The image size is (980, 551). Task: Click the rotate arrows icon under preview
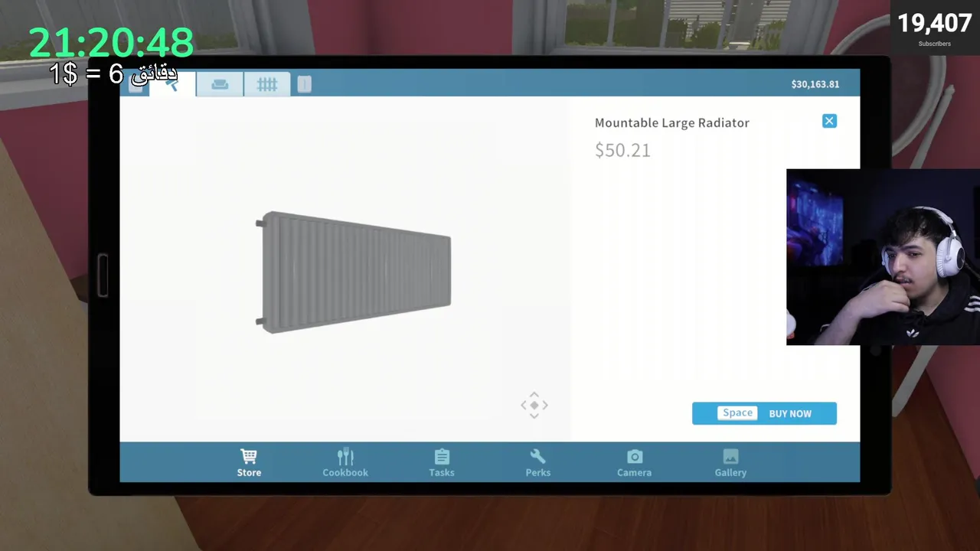[x=534, y=405]
